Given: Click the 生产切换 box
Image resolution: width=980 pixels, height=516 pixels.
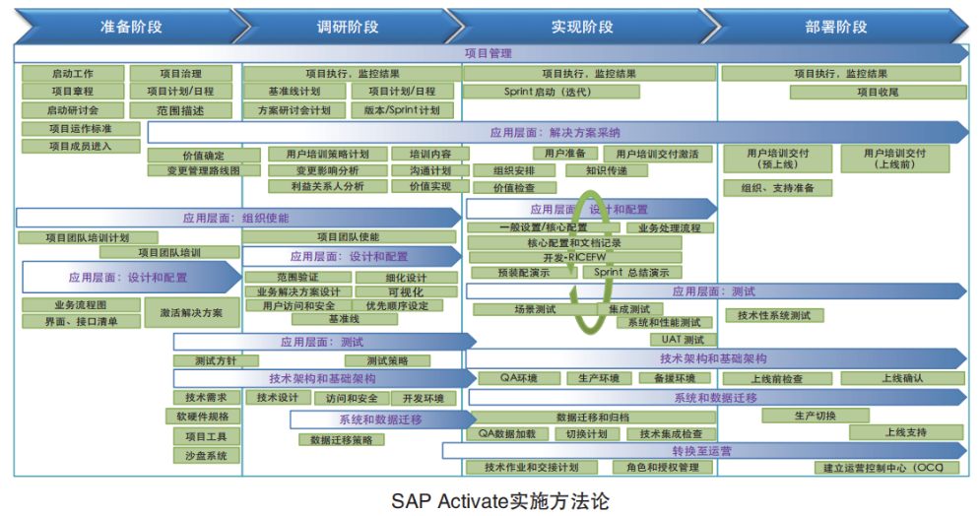Looking at the screenshot, I should [x=814, y=416].
